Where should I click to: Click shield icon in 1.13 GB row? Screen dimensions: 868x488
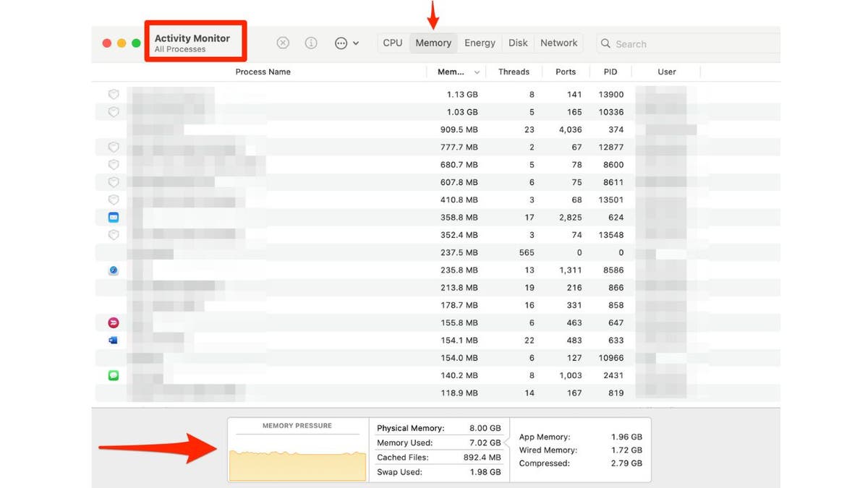(x=114, y=95)
